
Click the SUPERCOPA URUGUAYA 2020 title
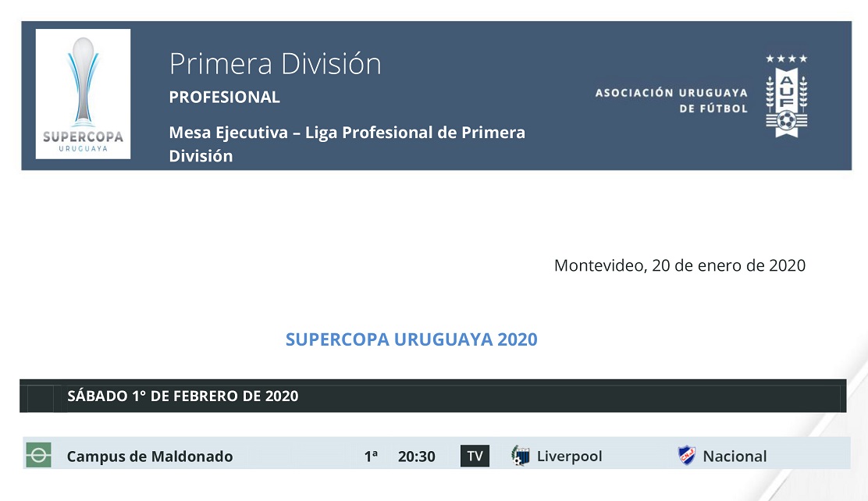(411, 339)
